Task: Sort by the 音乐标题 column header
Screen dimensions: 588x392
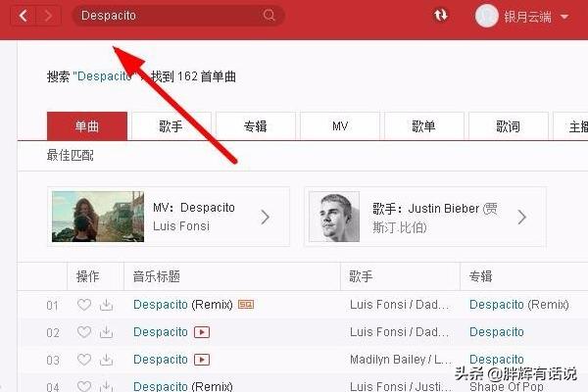Action: [157, 276]
